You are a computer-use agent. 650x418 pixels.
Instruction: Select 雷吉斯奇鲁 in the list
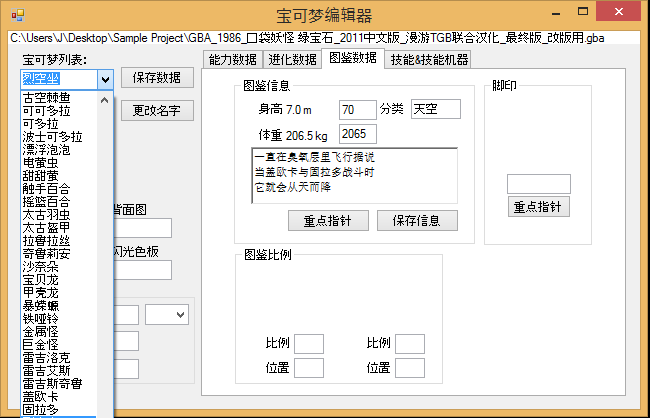point(59,384)
